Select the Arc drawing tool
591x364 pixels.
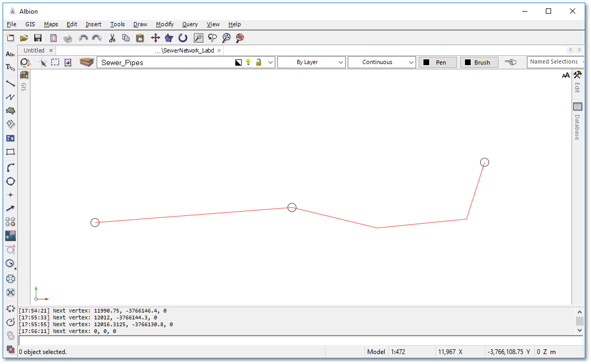tap(10, 168)
